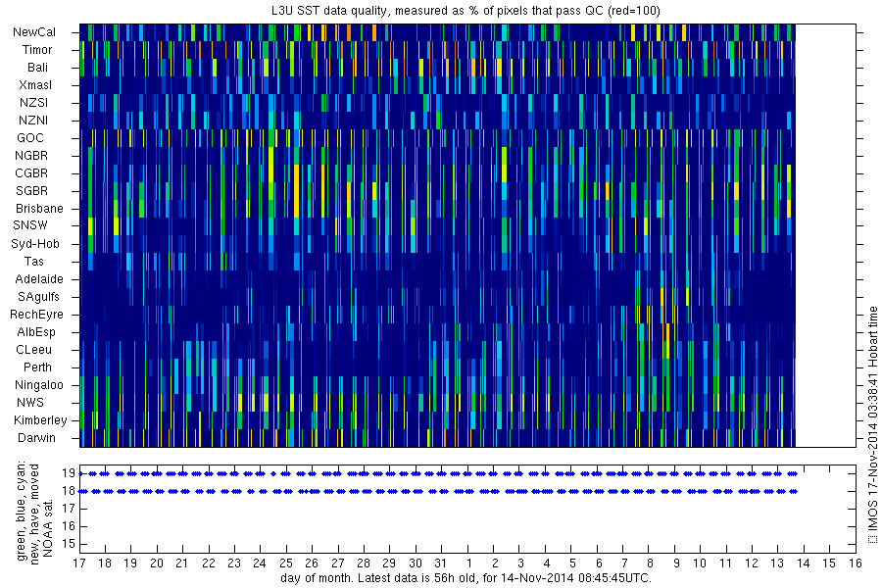
Task: Click day 10 on the x-axis
Action: (699, 563)
